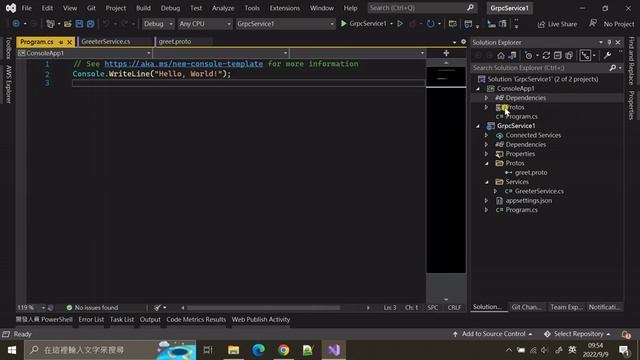Click the editor settings gear icon
640x360 pixels.
(463, 42)
